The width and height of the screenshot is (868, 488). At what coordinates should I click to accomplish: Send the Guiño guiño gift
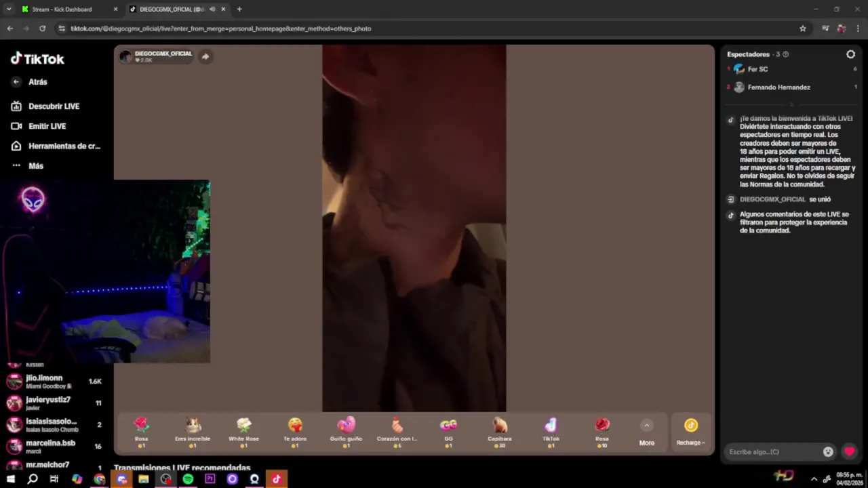[x=346, y=432]
